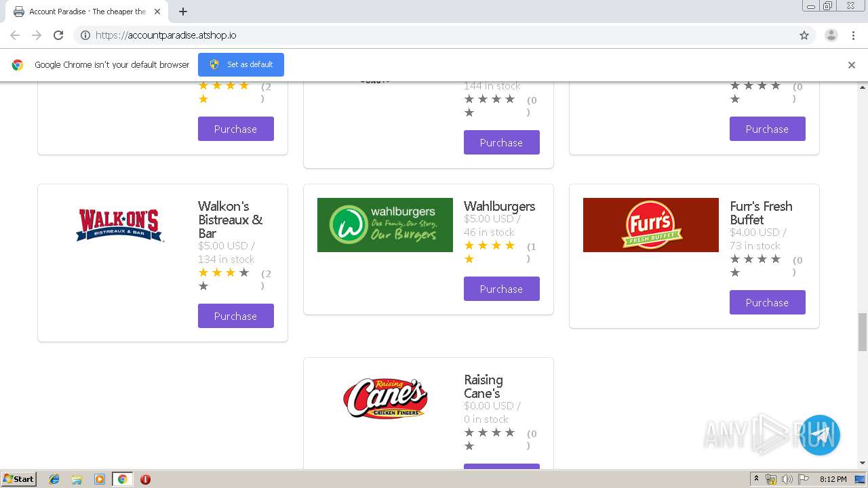Click the Furr's Fresh Buffet logo image
This screenshot has width=868, height=488.
(x=651, y=225)
